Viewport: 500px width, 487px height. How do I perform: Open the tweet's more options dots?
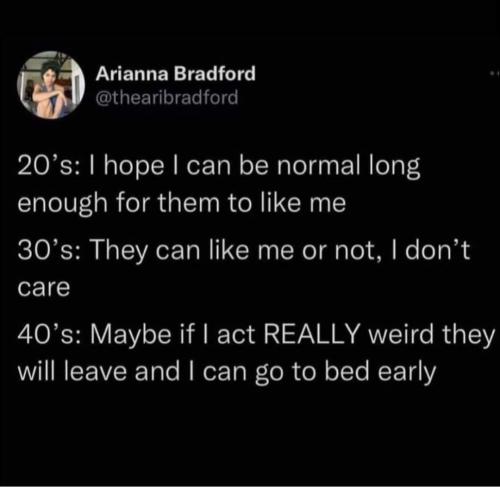[x=495, y=74]
